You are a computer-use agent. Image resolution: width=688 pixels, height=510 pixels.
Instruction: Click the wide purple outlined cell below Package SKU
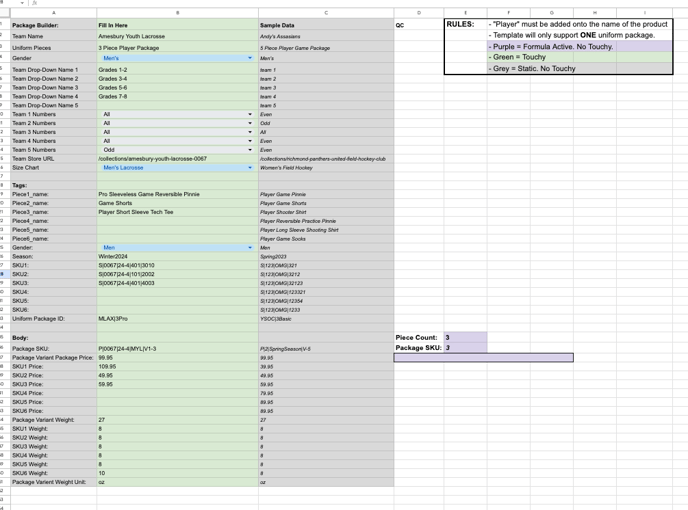483,357
